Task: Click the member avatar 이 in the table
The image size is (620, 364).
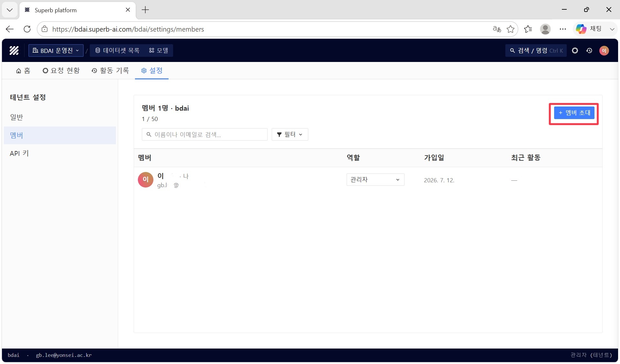Action: coord(146,180)
